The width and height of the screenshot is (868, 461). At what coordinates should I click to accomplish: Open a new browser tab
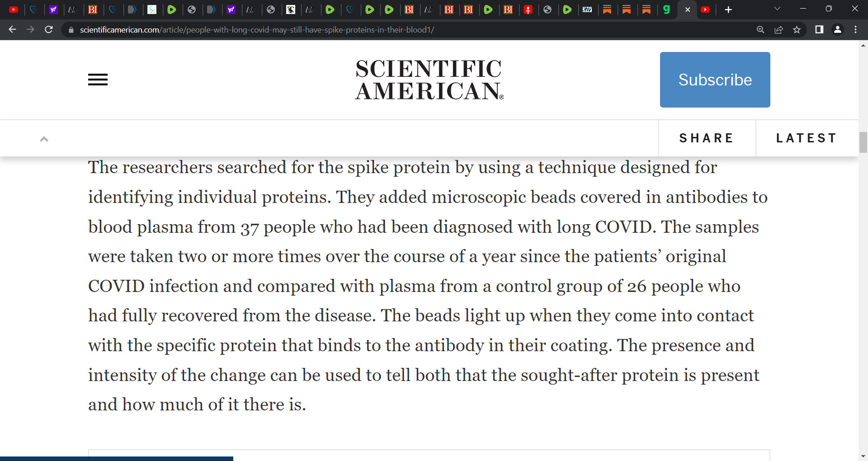(x=728, y=9)
